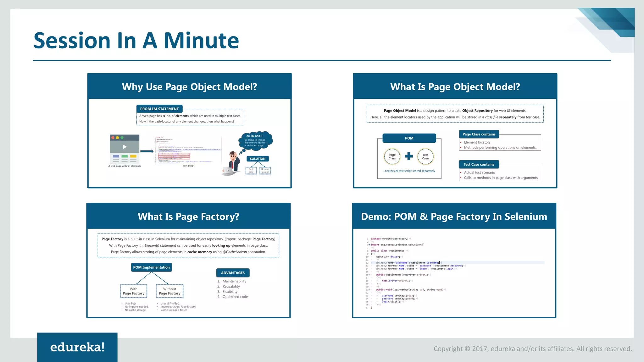Click the play icon on web page graphic

[125, 147]
